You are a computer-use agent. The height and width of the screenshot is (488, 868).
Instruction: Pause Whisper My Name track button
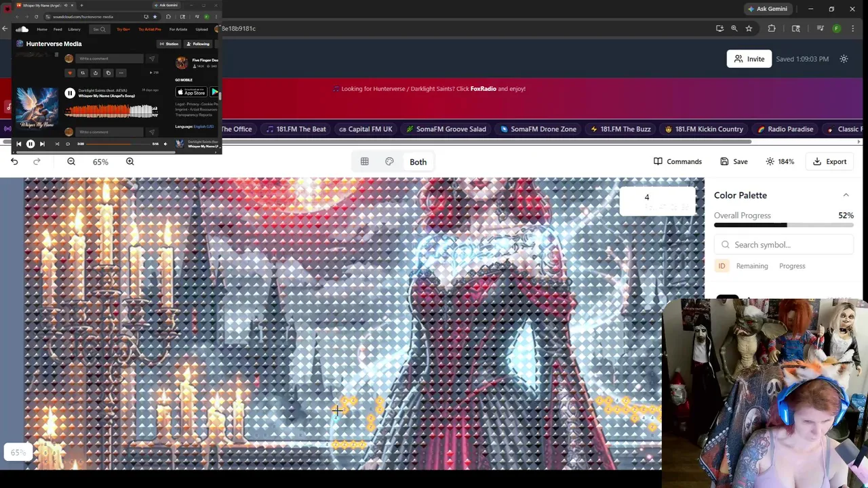point(70,94)
